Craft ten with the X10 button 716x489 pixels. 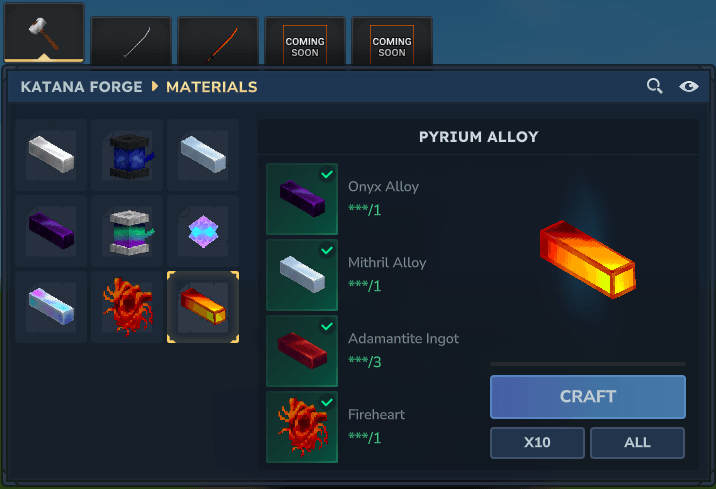(x=537, y=442)
